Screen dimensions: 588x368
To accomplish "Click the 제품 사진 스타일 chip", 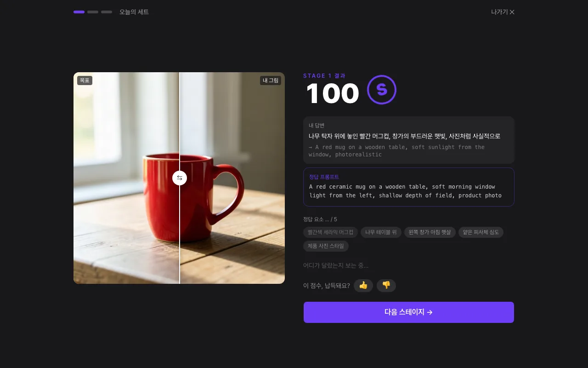I will point(326,246).
